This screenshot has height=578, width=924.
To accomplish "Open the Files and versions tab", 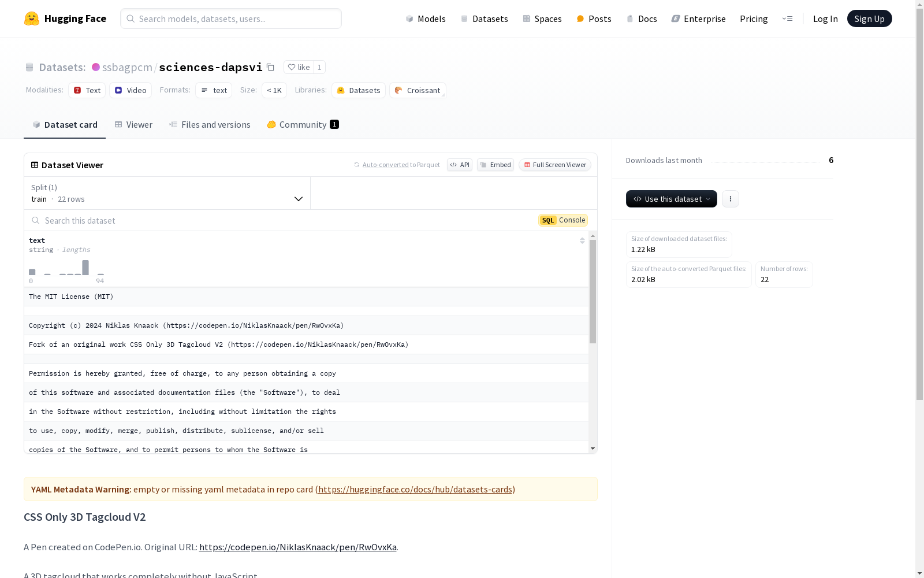I will click(x=210, y=124).
